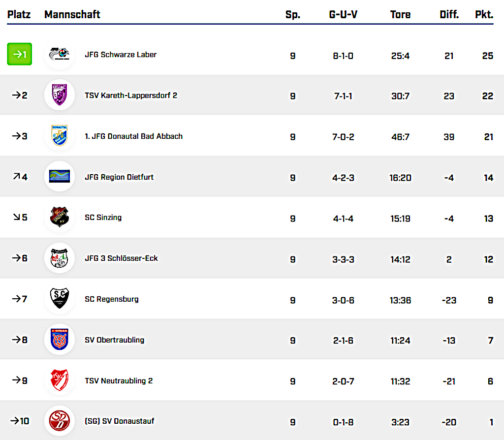The width and height of the screenshot is (504, 440).
Task: Click the Pkt. column header
Action: pos(484,14)
